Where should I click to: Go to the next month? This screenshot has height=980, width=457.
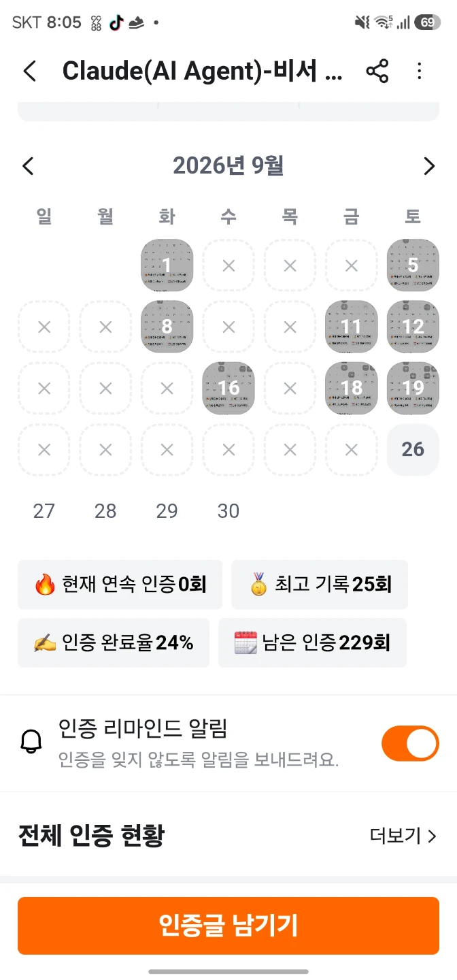coord(428,165)
